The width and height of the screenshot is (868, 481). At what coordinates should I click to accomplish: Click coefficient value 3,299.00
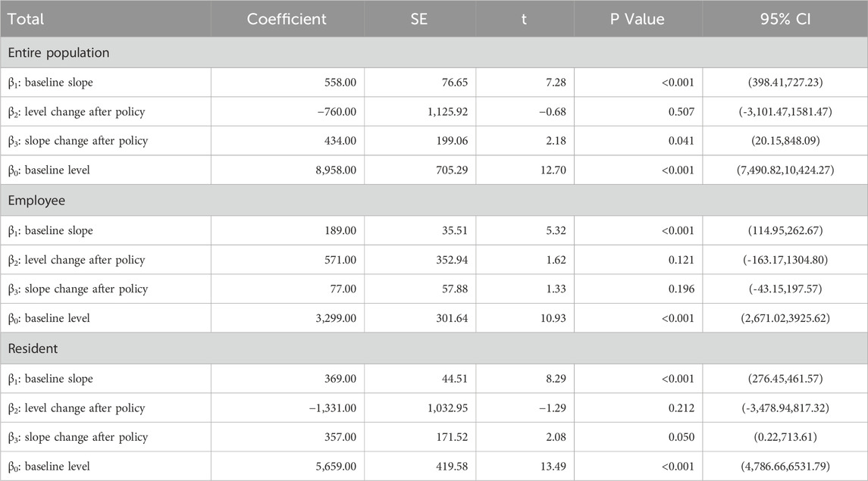tap(336, 318)
